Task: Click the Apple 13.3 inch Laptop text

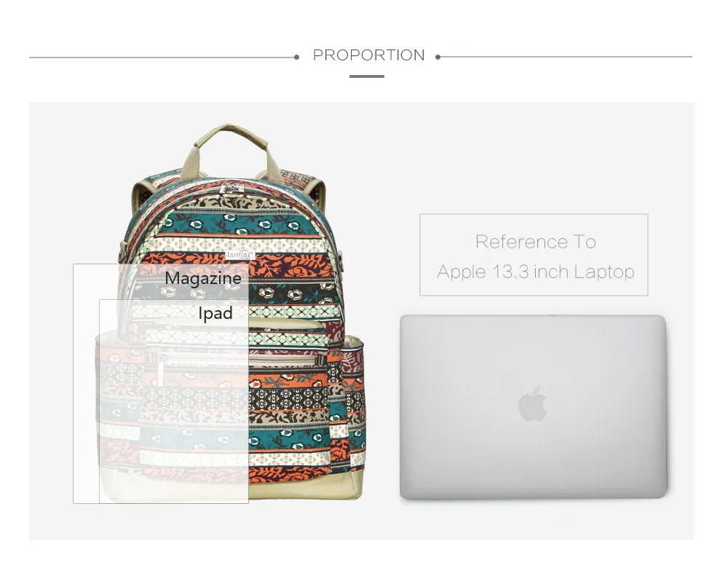Action: point(535,272)
